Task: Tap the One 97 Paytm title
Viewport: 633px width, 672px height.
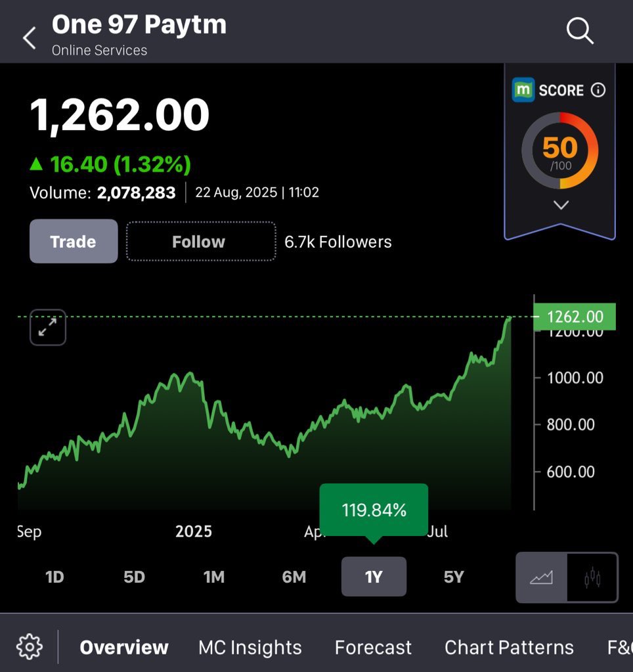Action: pyautogui.click(x=139, y=24)
